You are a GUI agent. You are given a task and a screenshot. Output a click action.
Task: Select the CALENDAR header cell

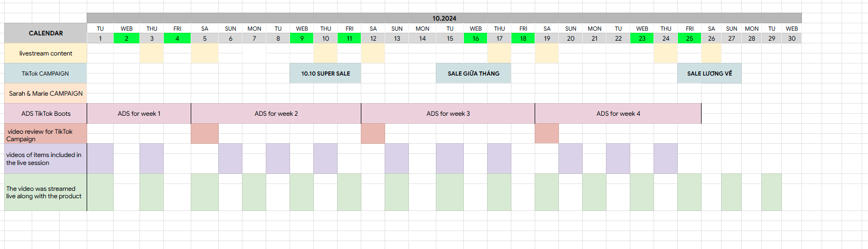point(45,33)
